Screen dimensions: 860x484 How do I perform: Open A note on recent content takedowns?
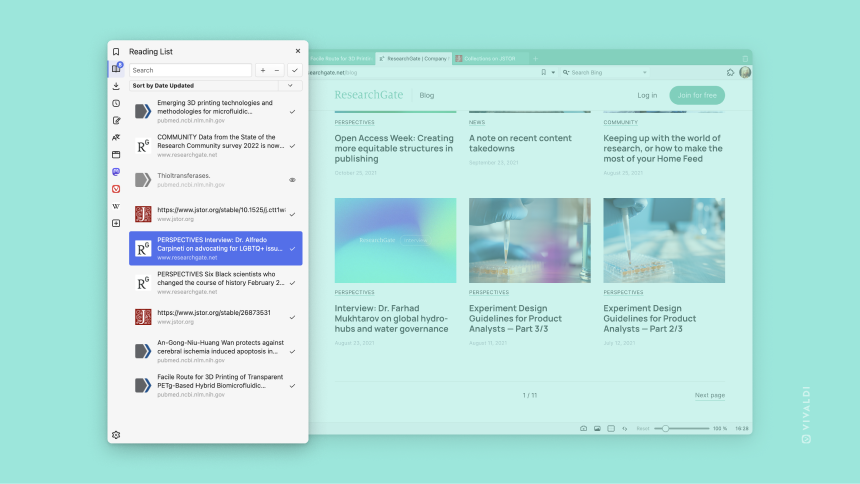520,143
